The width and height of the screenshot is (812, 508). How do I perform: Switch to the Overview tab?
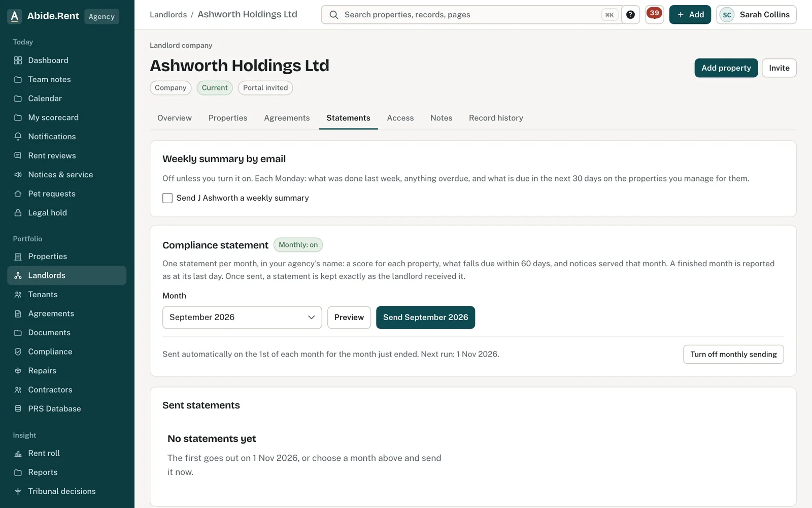click(x=175, y=118)
